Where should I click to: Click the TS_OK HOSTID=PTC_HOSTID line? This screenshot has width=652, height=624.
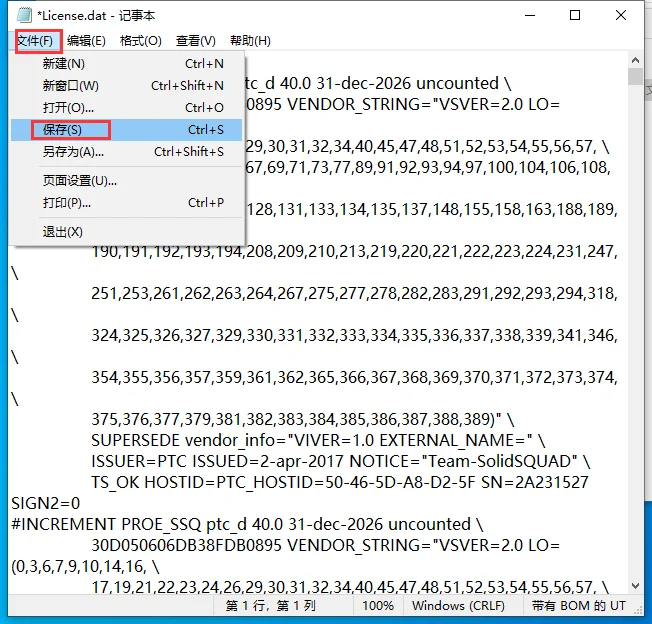pos(340,482)
